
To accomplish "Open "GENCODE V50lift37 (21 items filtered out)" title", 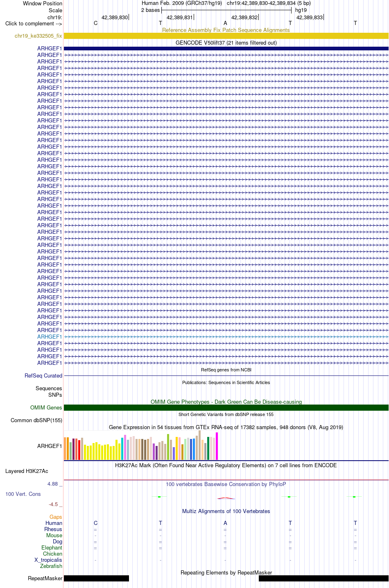I will pyautogui.click(x=226, y=43).
